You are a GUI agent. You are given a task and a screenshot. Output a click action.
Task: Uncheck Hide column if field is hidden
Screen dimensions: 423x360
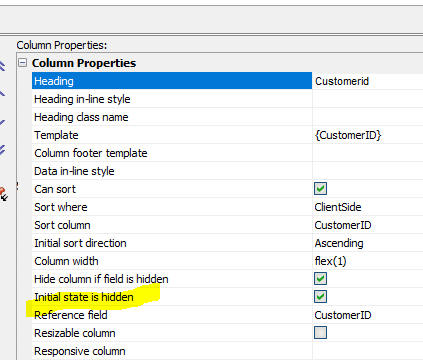click(320, 279)
